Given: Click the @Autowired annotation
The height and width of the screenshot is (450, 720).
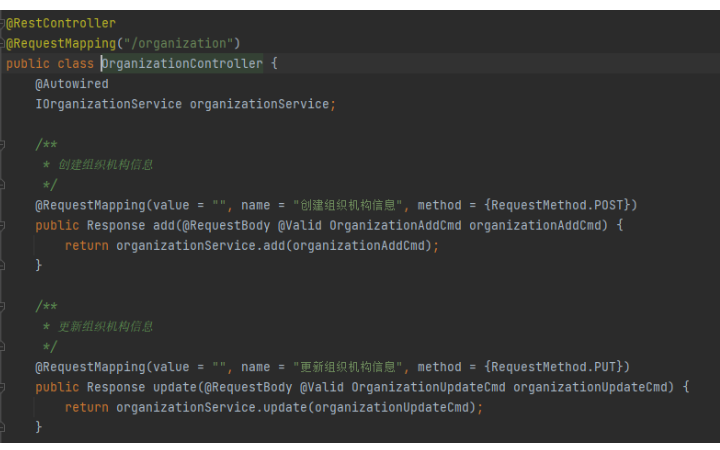Looking at the screenshot, I should pos(72,84).
